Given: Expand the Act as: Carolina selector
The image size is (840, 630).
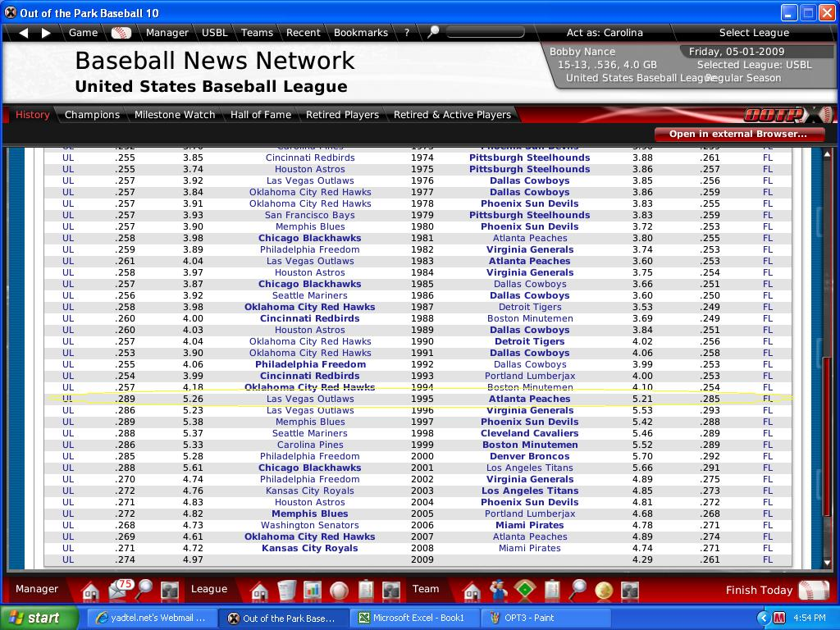Looking at the screenshot, I should 605,33.
